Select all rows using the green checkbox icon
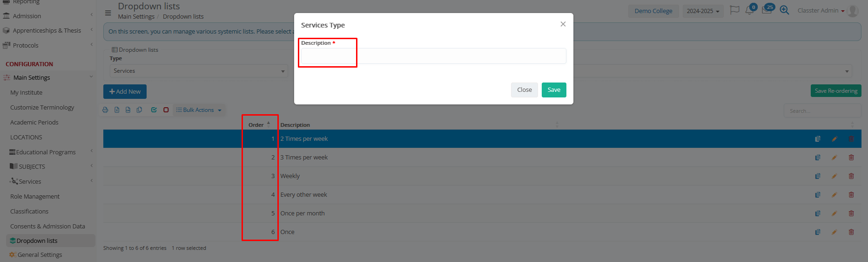Image resolution: width=868 pixels, height=262 pixels. click(x=154, y=110)
